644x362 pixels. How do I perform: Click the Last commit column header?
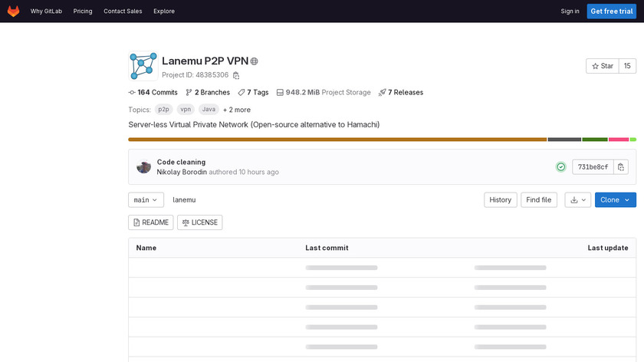(x=327, y=248)
